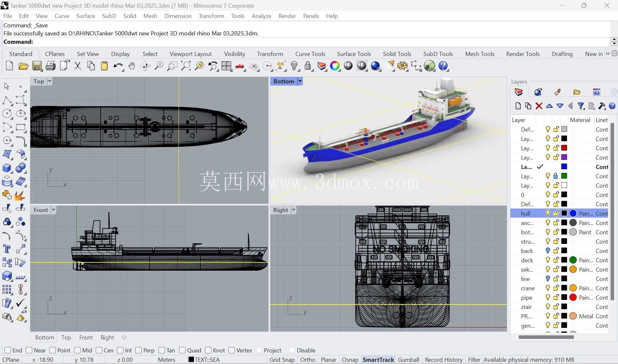Click the Undo arrow icon

click(118, 66)
